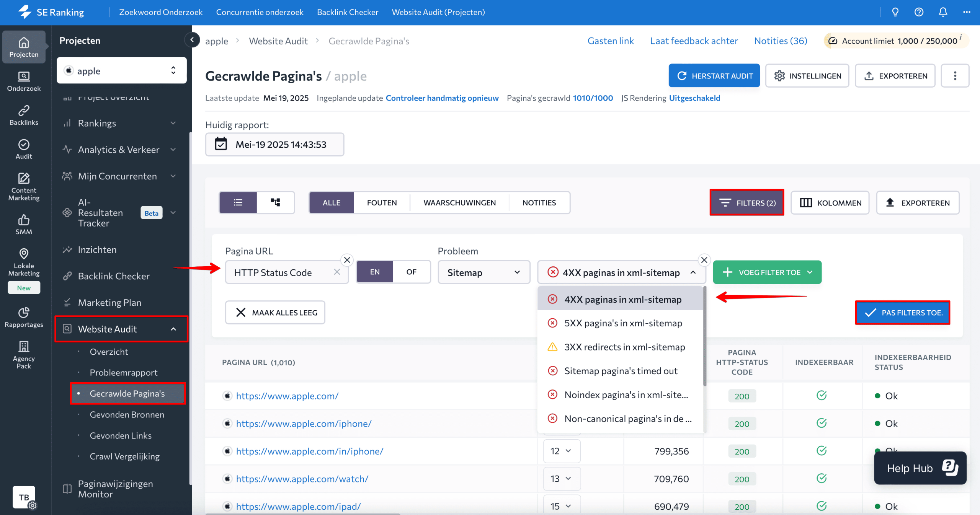
Task: Click the Filters (2) button
Action: [x=747, y=203]
